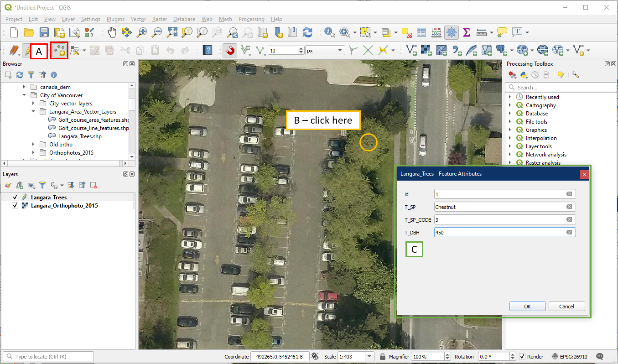618x364 pixels.
Task: Click the Zoom Full extent icon
Action: point(172,32)
